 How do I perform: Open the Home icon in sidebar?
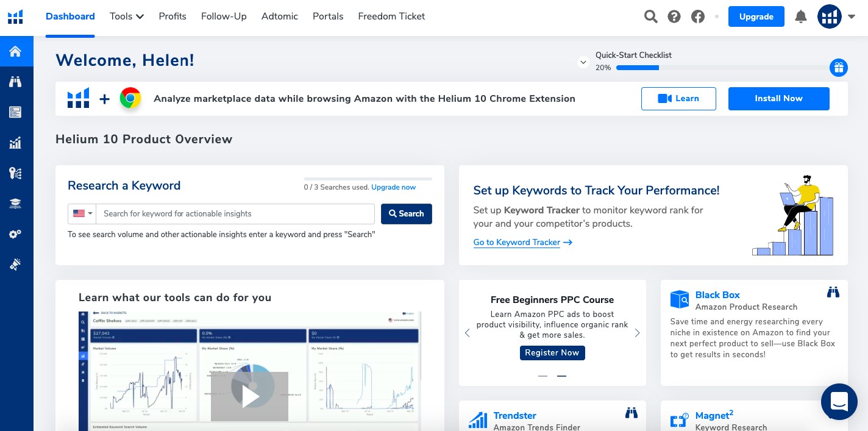15,51
